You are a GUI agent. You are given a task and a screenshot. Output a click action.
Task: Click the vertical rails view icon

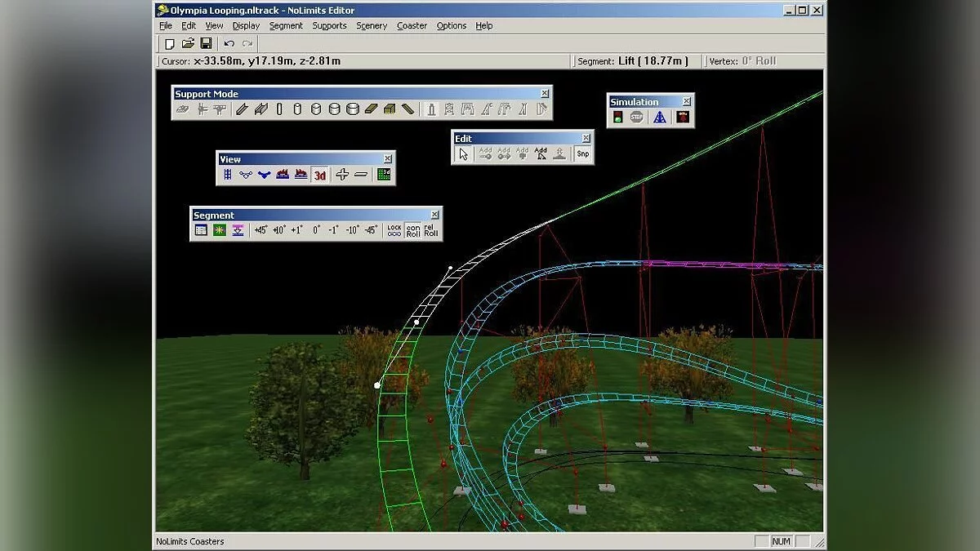pos(228,174)
